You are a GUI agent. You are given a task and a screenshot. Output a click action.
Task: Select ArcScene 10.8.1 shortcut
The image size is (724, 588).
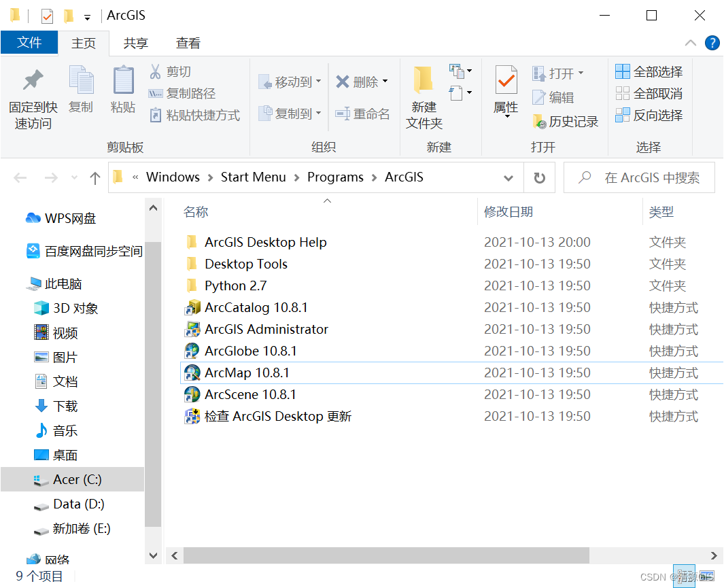click(240, 395)
